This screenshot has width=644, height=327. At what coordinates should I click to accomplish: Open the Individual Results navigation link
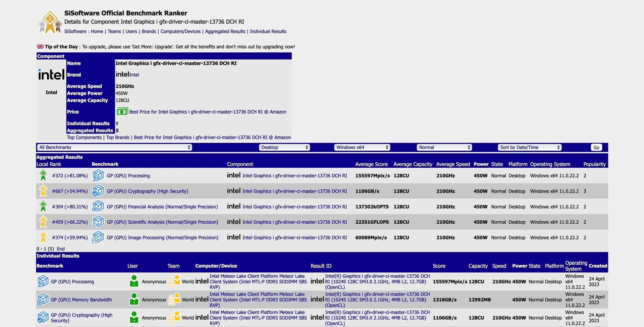(268, 31)
